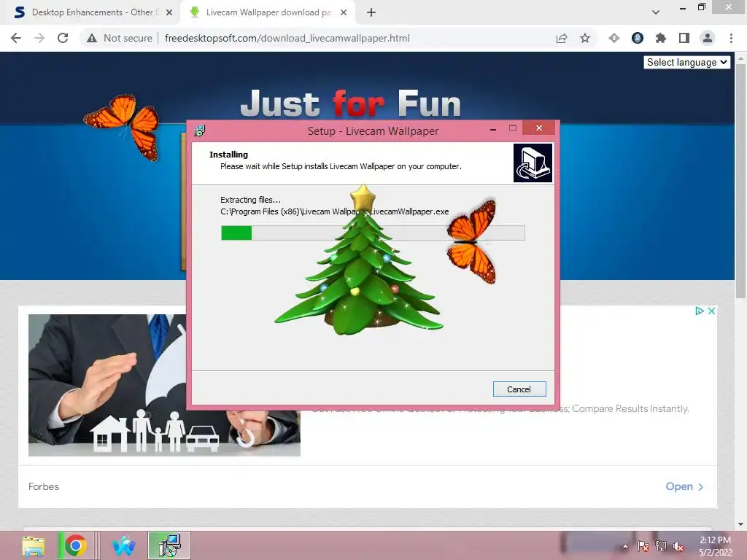Screen dimensions: 747x560
Task: Click the round blue extension icon
Action: [x=638, y=38]
